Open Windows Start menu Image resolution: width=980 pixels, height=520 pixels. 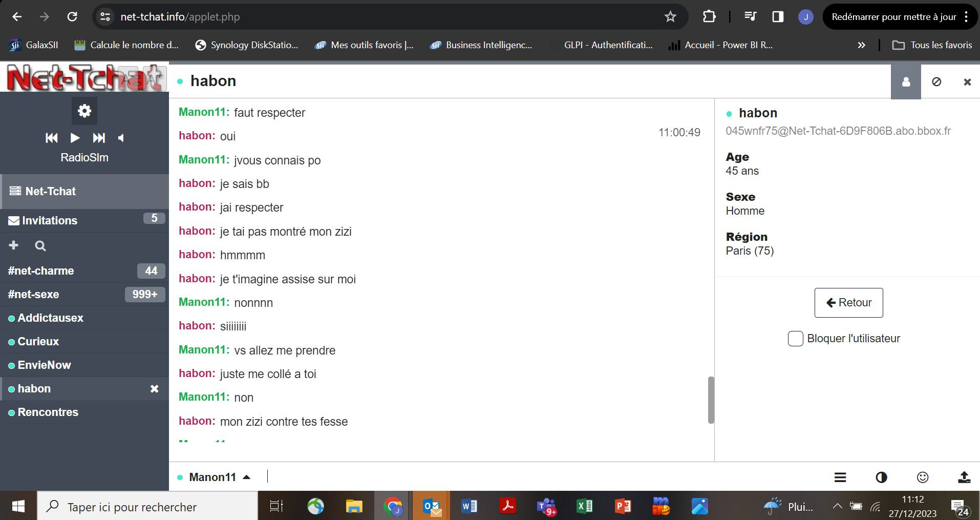18,506
